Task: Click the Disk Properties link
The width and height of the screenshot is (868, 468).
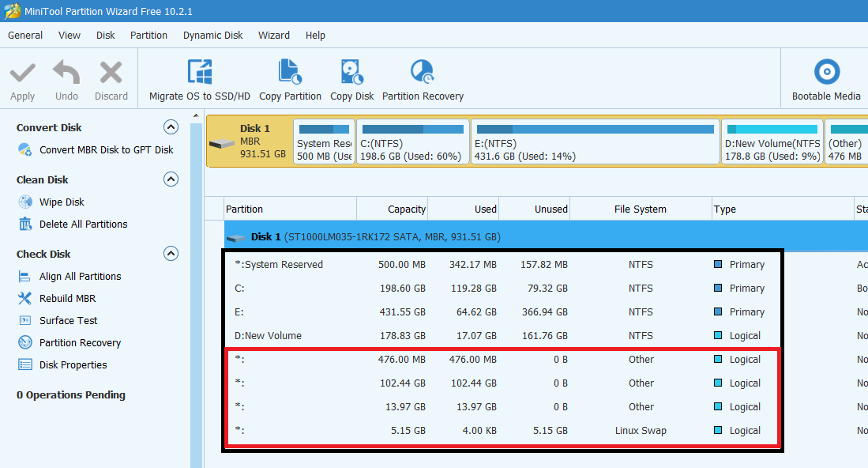Action: (73, 364)
